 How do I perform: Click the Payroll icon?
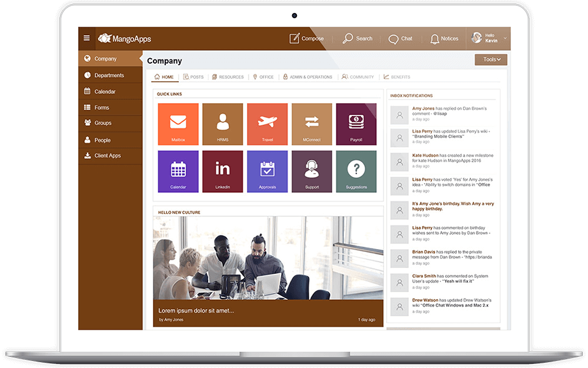pos(356,124)
